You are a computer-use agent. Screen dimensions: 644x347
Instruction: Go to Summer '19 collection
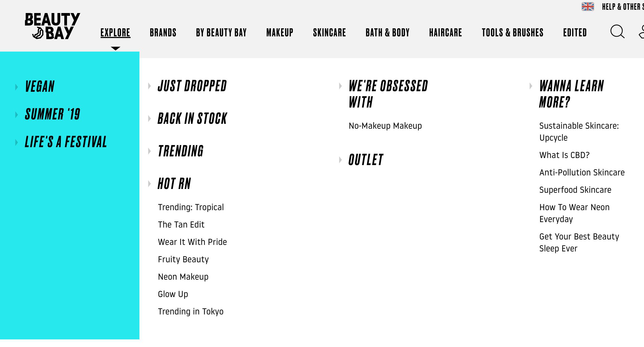click(x=53, y=114)
